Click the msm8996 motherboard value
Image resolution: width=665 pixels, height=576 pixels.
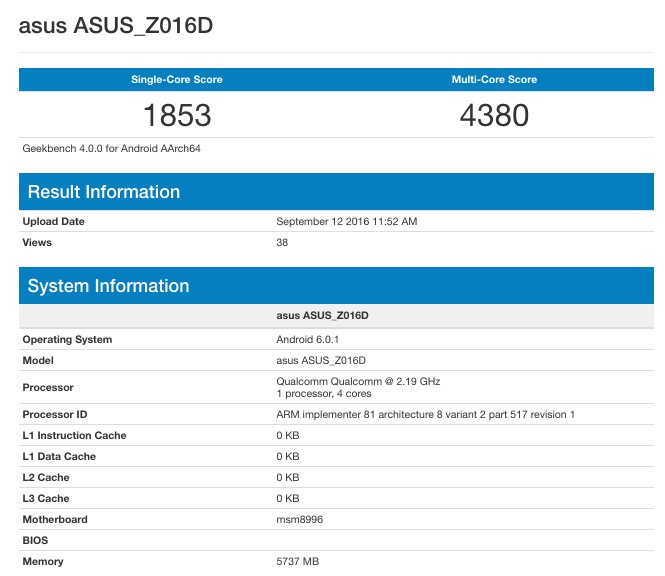(x=299, y=519)
